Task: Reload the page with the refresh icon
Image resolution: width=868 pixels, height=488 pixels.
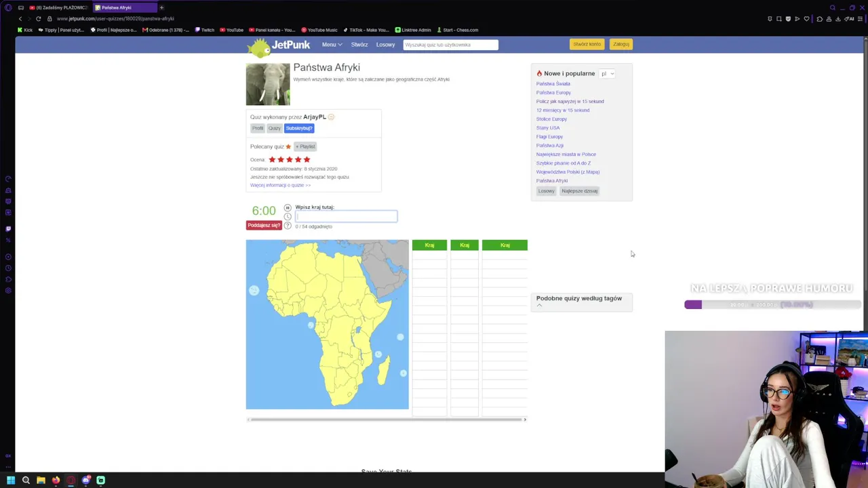Action: pyautogui.click(x=38, y=19)
